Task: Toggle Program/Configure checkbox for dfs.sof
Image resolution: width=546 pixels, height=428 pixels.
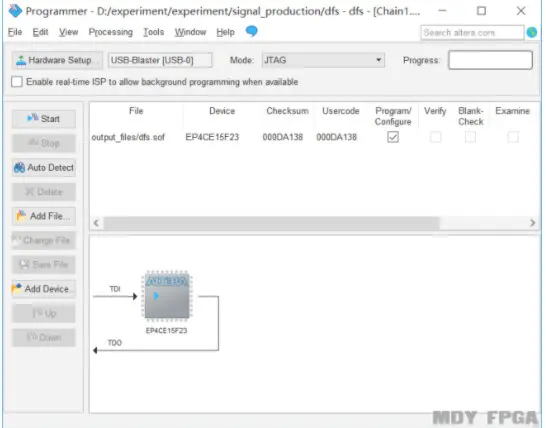Action: pyautogui.click(x=393, y=137)
